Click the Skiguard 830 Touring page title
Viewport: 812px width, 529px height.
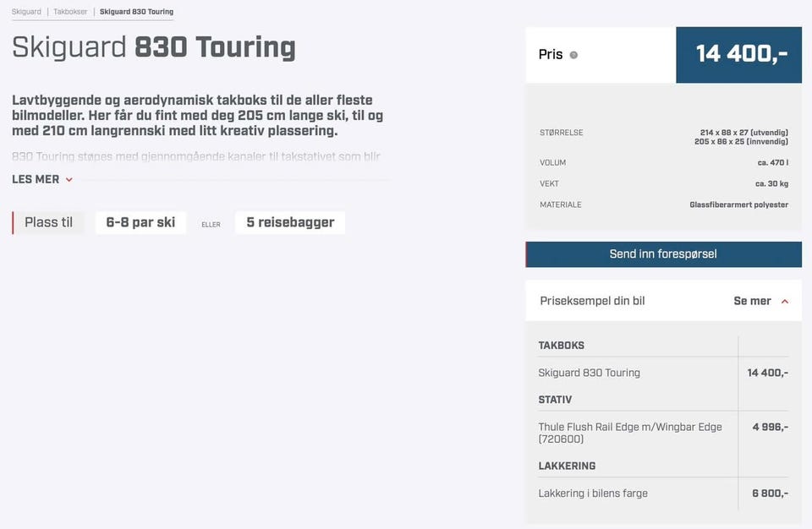pos(154,47)
